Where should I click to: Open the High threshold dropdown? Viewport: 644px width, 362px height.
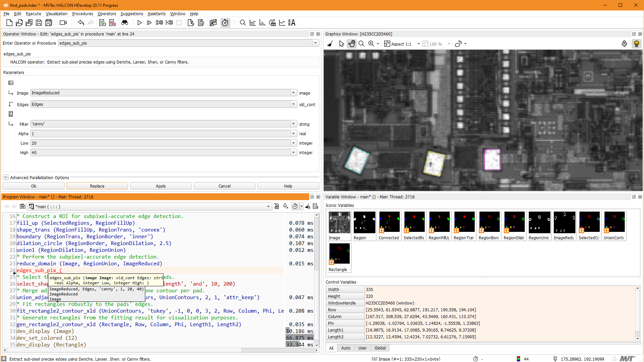click(x=293, y=152)
